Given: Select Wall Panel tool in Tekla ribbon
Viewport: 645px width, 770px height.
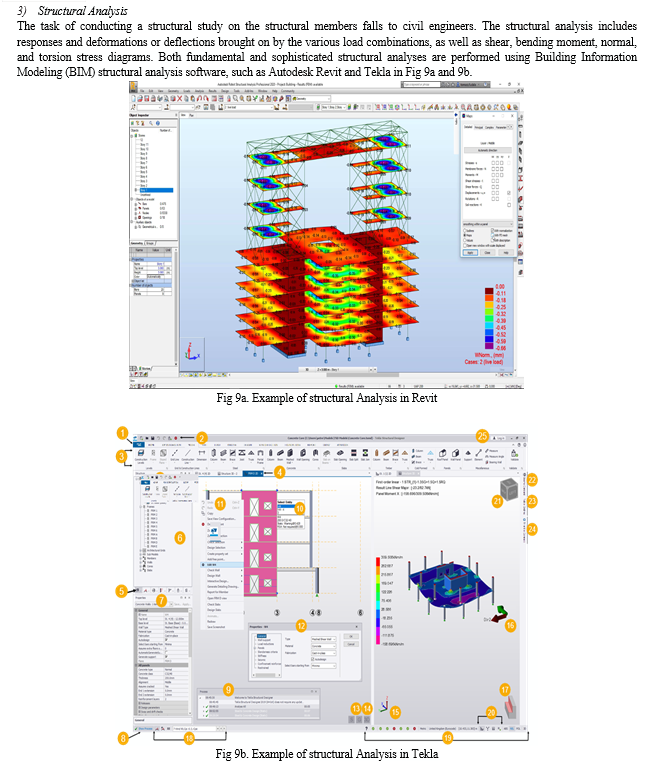Looking at the screenshot, I should (x=455, y=456).
